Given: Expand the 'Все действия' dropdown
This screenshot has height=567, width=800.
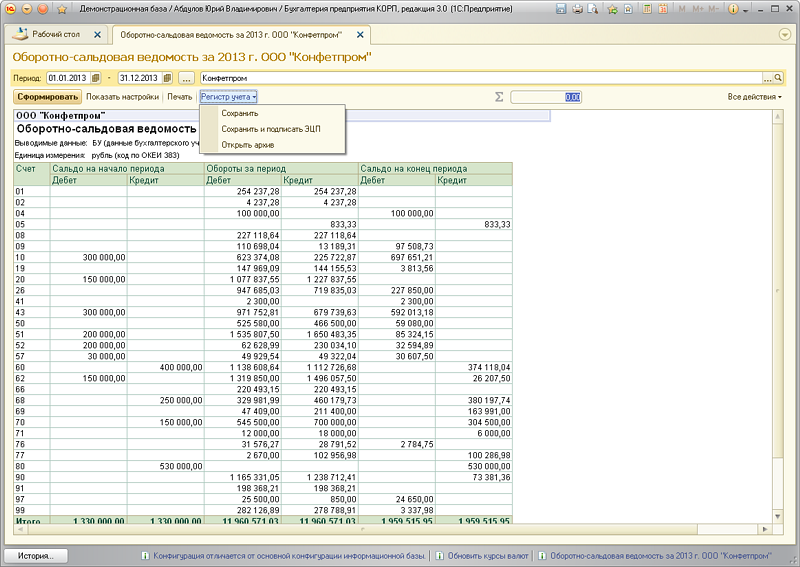Looking at the screenshot, I should tap(754, 97).
